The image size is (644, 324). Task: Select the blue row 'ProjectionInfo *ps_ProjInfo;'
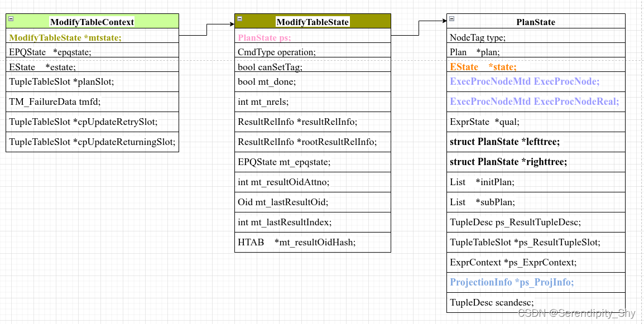point(536,283)
